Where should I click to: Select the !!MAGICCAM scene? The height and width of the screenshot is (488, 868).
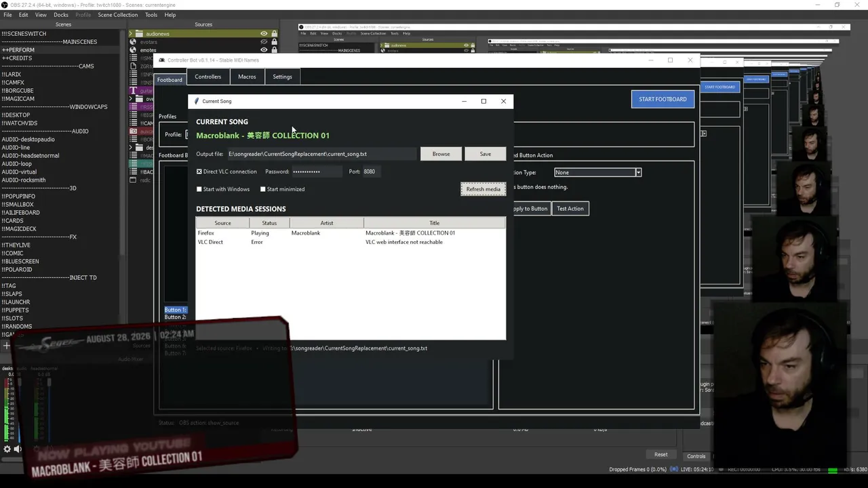61,99
